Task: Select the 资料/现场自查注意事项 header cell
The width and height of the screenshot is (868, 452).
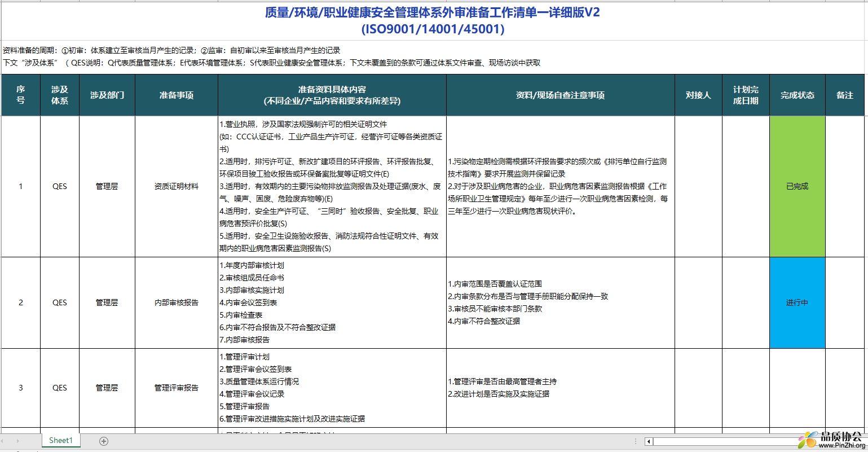Action: (x=561, y=95)
